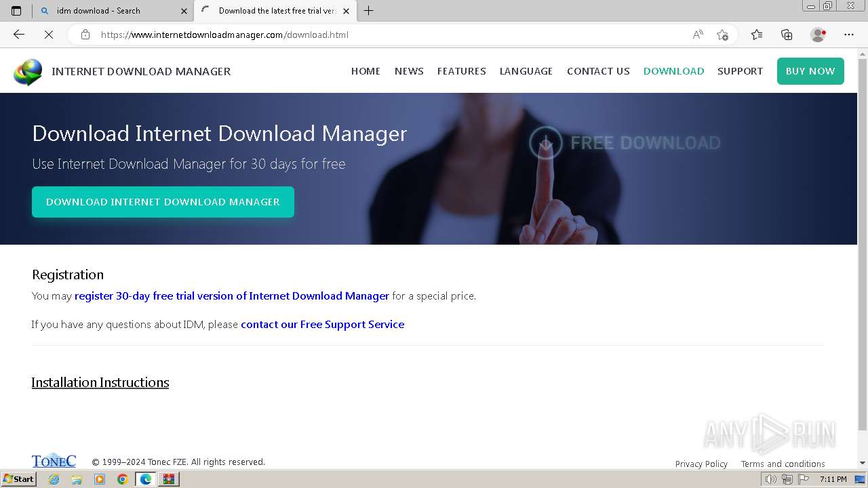Launch Google Chrome from the taskbar

point(122,479)
